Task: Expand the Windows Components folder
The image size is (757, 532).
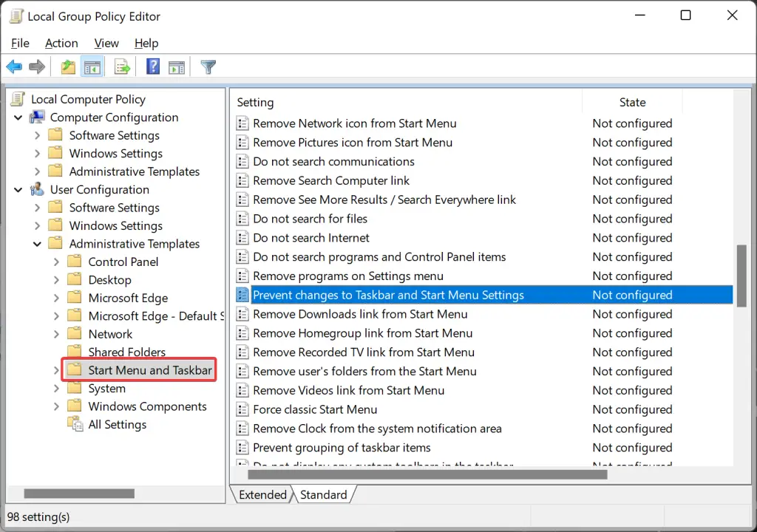Action: tap(56, 406)
